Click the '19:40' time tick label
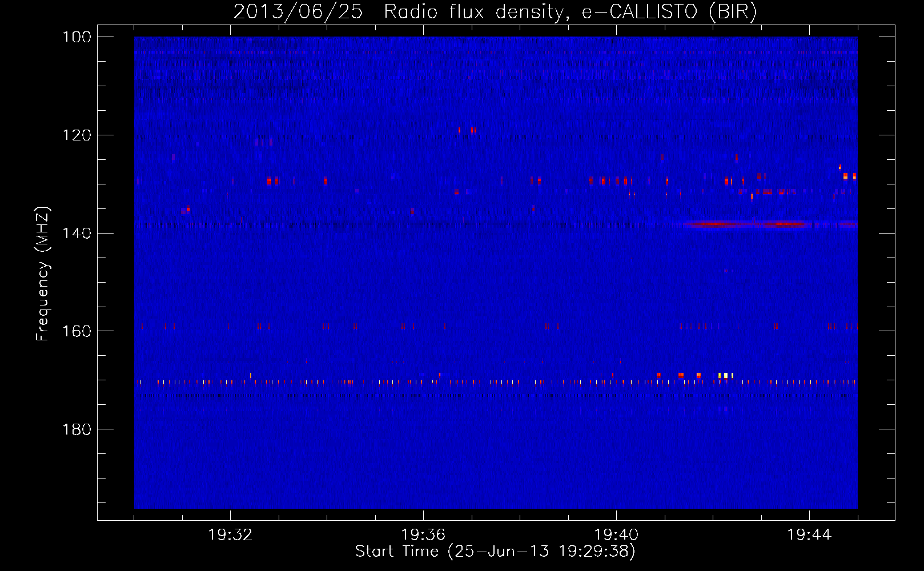The image size is (924, 571). [616, 534]
